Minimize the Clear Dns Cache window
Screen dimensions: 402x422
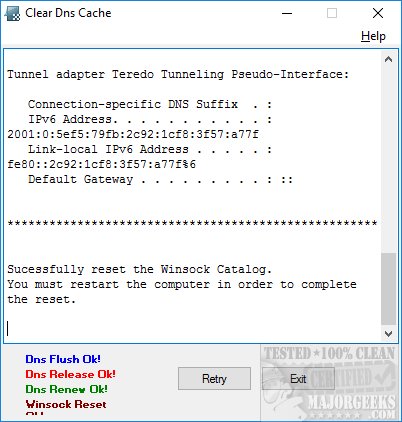pos(287,13)
